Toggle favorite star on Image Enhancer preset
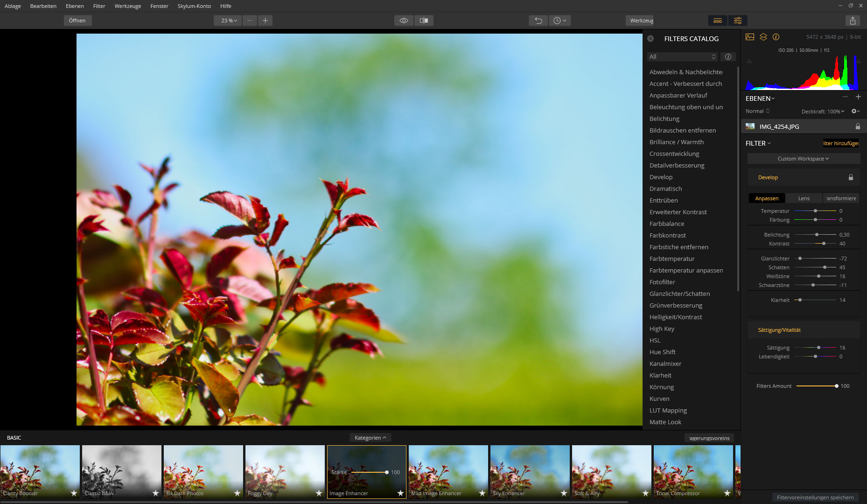Screen dimensions: 867x504 400,493
